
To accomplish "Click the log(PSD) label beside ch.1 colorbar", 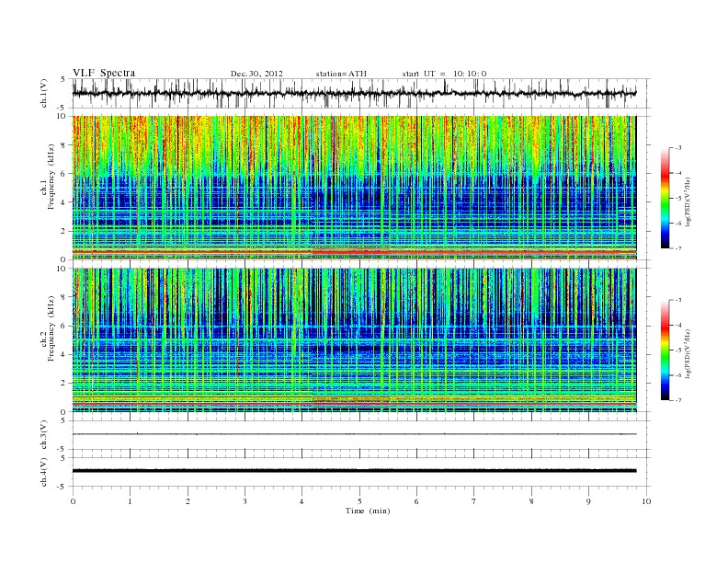I will pos(688,201).
